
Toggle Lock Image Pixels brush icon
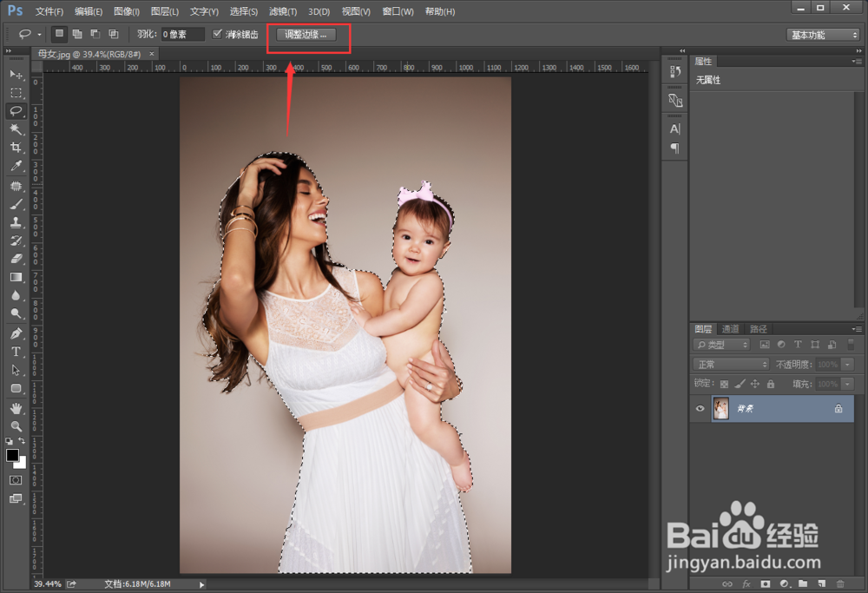click(740, 384)
